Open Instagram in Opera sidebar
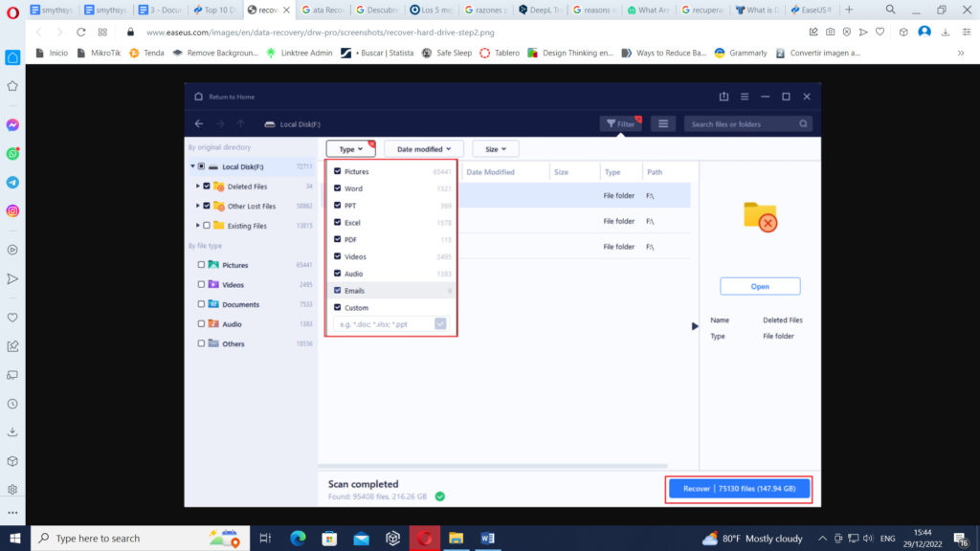This screenshot has width=980, height=551. [12, 211]
